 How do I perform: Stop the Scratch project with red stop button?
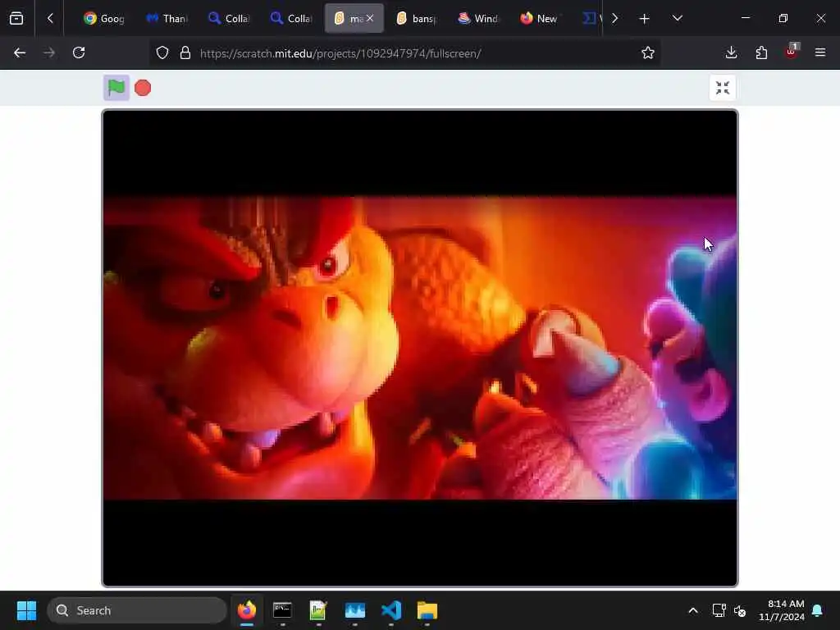click(143, 88)
